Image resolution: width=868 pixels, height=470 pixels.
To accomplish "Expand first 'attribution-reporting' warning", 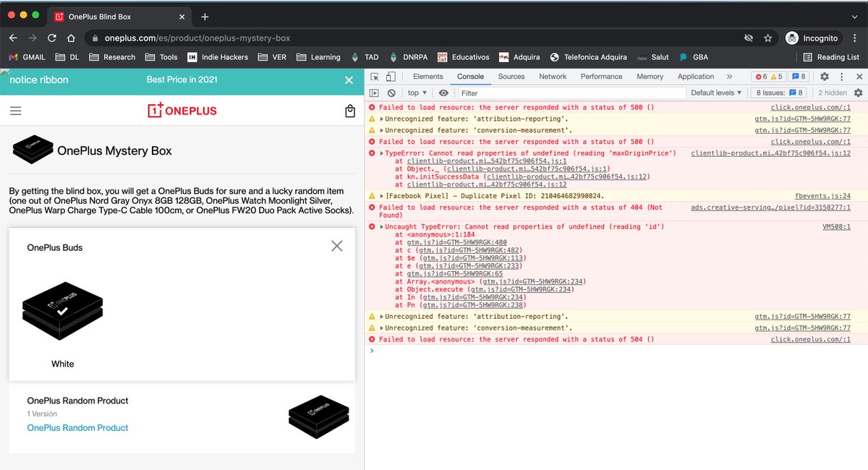I will [382, 119].
